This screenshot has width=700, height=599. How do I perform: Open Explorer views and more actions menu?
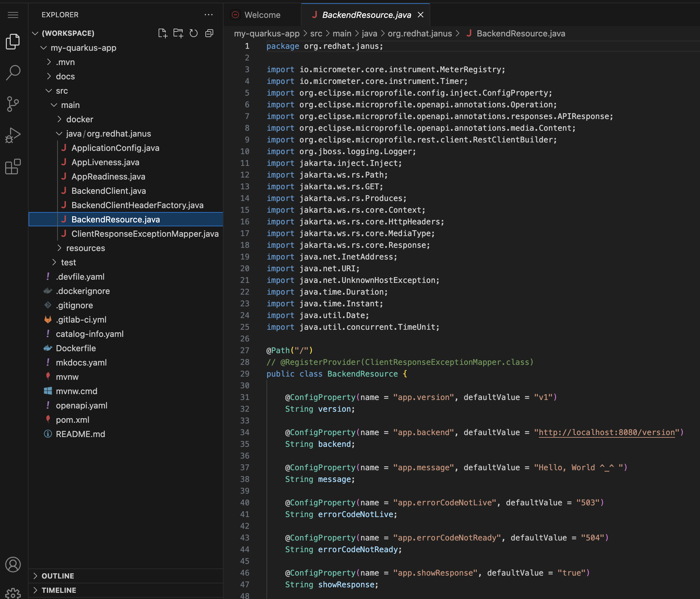click(209, 15)
